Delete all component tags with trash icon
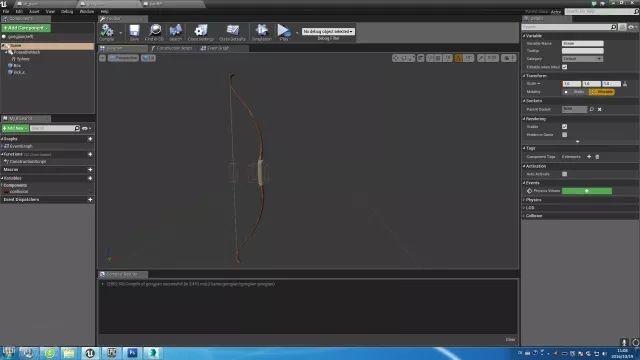 597,157
